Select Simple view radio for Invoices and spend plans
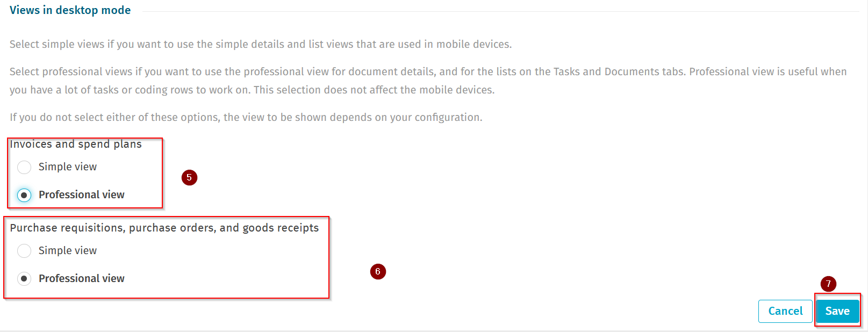Screen dimensions: 868x332 (24, 167)
